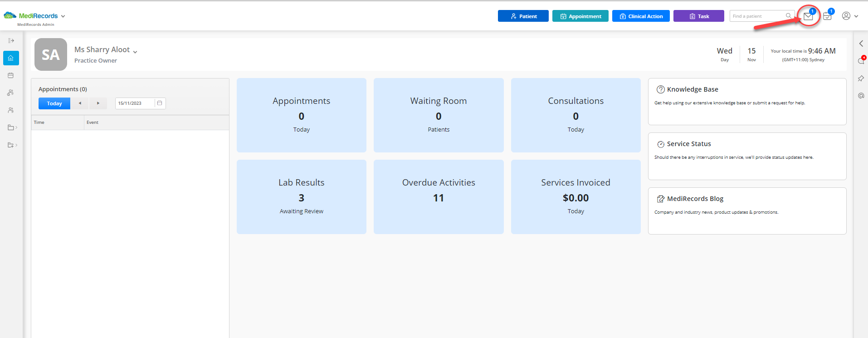Screen dimensions: 868x338
Task: Open date picker calendar icon
Action: pyautogui.click(x=160, y=103)
